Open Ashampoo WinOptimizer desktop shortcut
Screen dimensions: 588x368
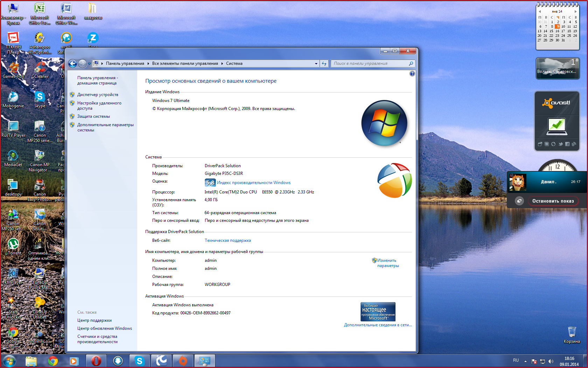(x=40, y=43)
